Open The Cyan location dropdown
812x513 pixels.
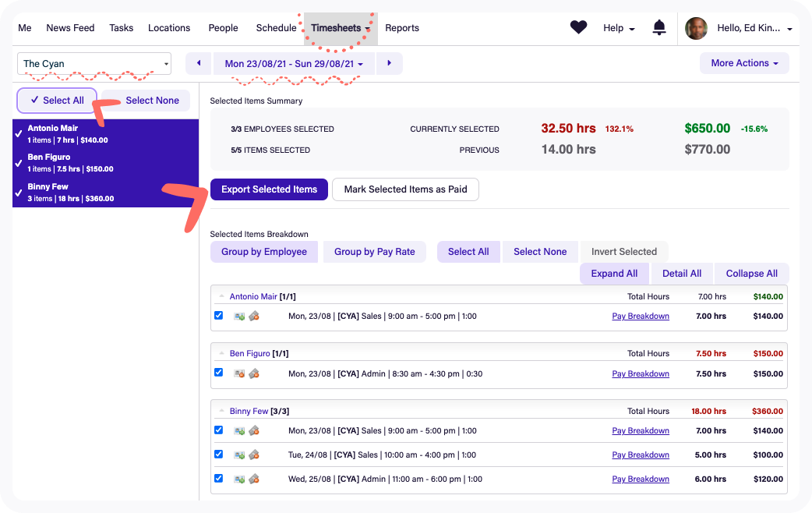(x=94, y=63)
